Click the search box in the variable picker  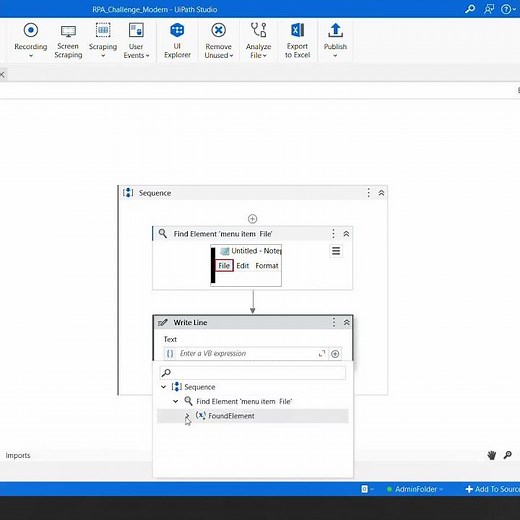click(x=253, y=373)
